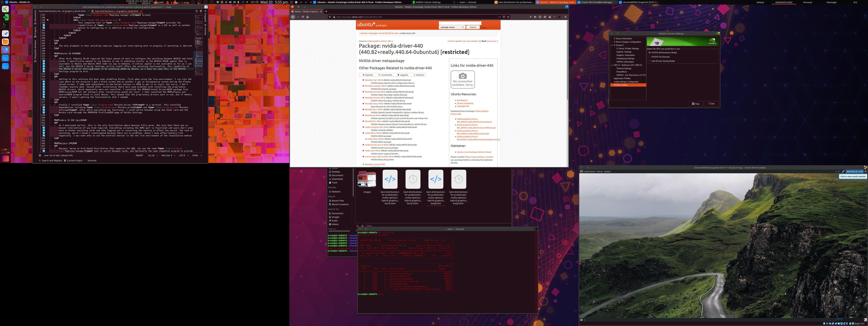
Task: Click Kate quick open icon beside the document tabs
Action: 197,11
